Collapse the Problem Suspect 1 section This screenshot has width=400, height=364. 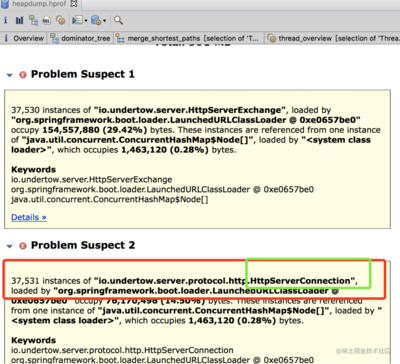point(10,75)
